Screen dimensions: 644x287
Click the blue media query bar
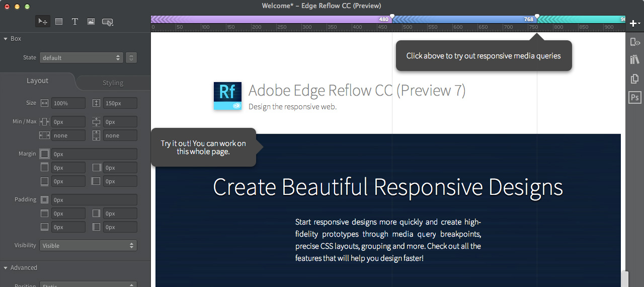pos(464,19)
